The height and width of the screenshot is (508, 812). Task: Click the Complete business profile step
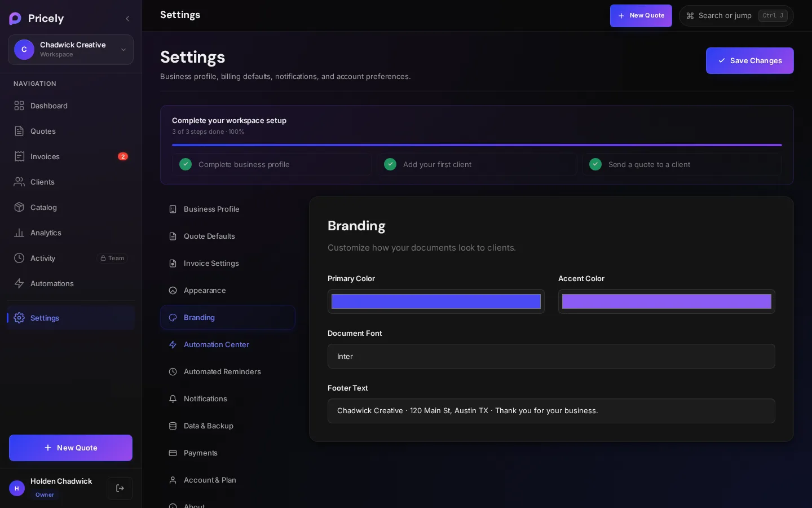(272, 164)
